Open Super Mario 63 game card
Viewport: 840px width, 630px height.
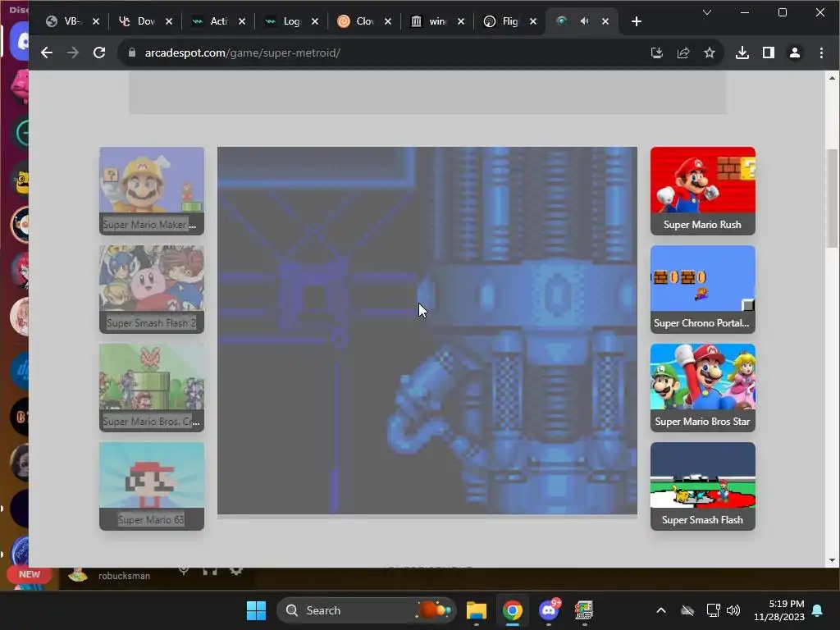pos(152,486)
